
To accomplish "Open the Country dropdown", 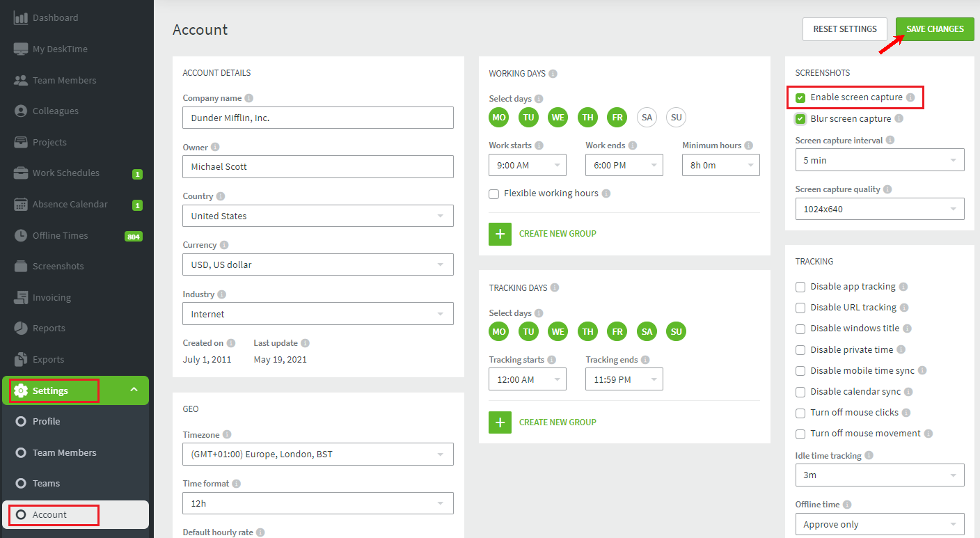I will pyautogui.click(x=318, y=216).
